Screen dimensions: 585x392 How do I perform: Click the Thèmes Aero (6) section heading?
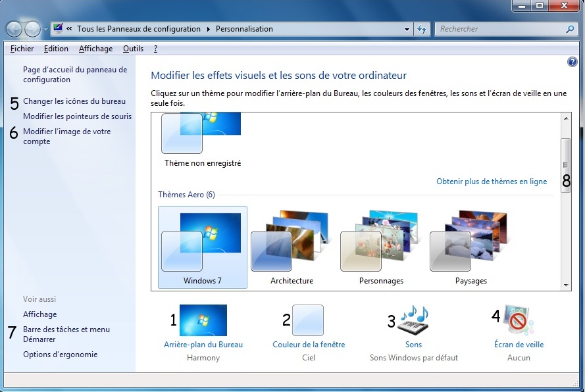186,195
